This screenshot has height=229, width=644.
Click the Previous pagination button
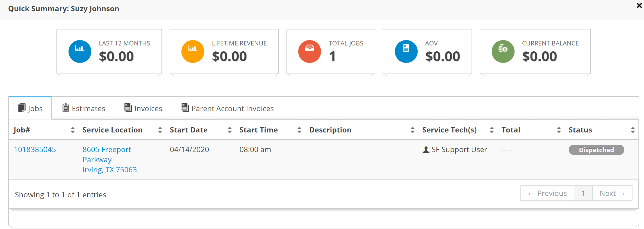[547, 193]
